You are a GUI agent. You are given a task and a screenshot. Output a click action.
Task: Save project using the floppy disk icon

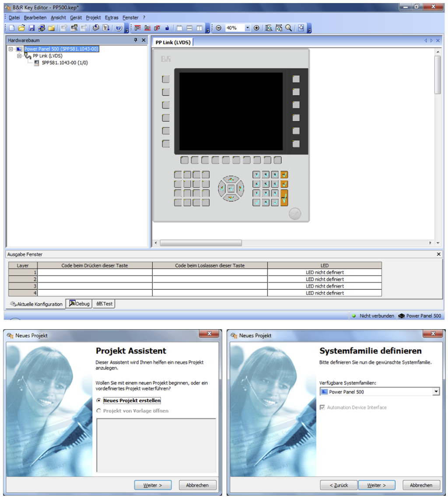[31, 28]
